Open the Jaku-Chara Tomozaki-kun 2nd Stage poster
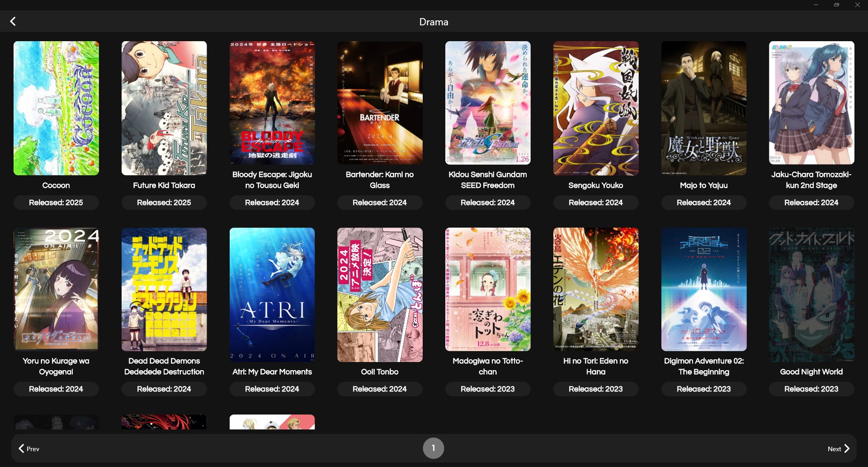The width and height of the screenshot is (868, 467). coord(811,103)
